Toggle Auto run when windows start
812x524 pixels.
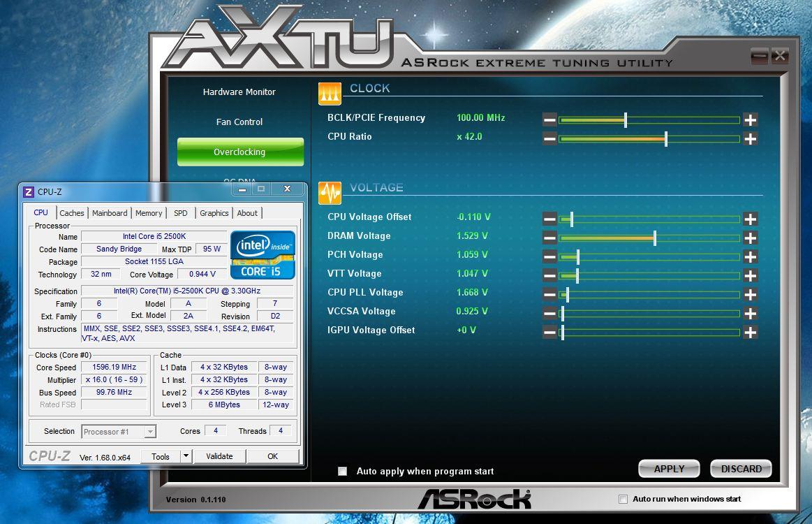[623, 499]
